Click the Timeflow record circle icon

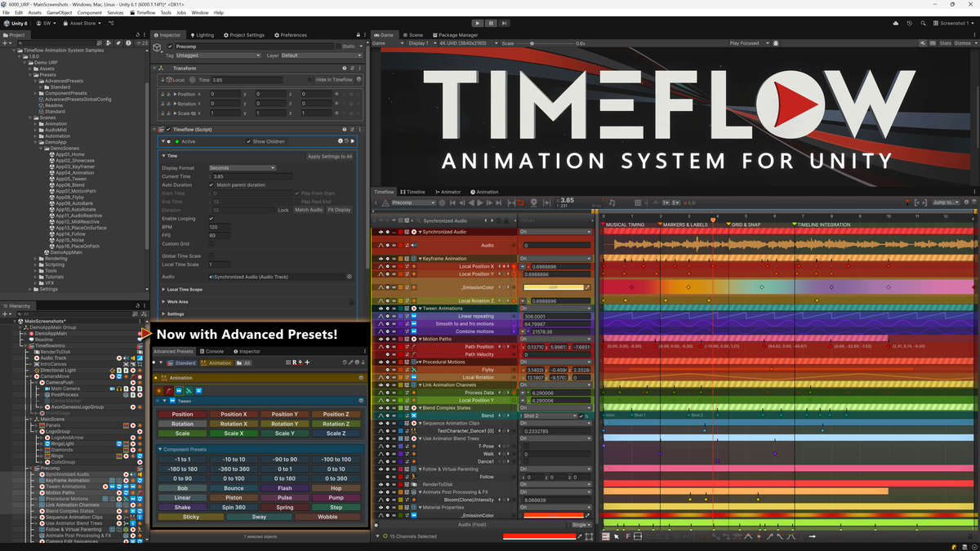[x=442, y=202]
